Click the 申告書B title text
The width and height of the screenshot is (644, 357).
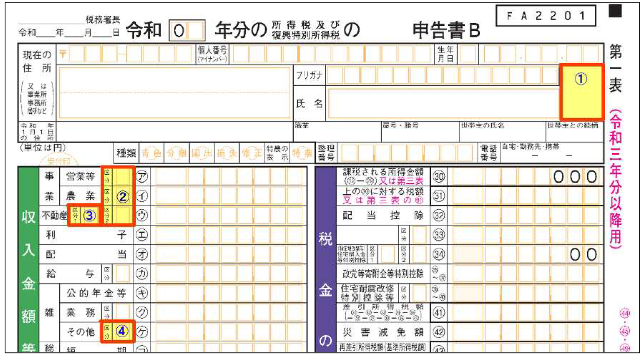[x=447, y=30]
